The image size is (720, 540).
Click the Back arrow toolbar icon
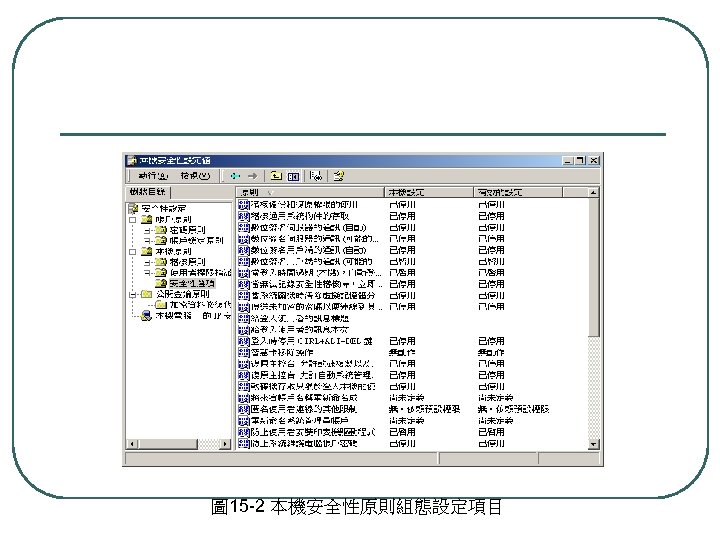[235, 176]
